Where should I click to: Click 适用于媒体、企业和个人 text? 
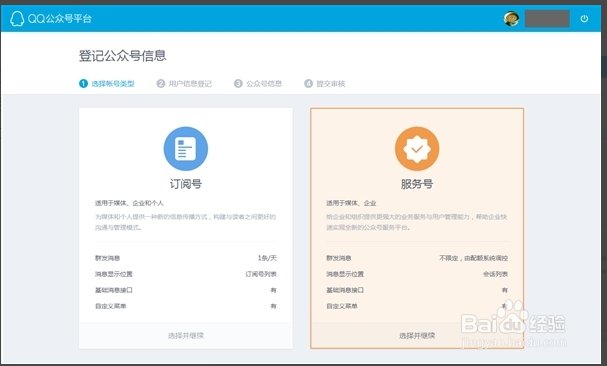click(129, 203)
